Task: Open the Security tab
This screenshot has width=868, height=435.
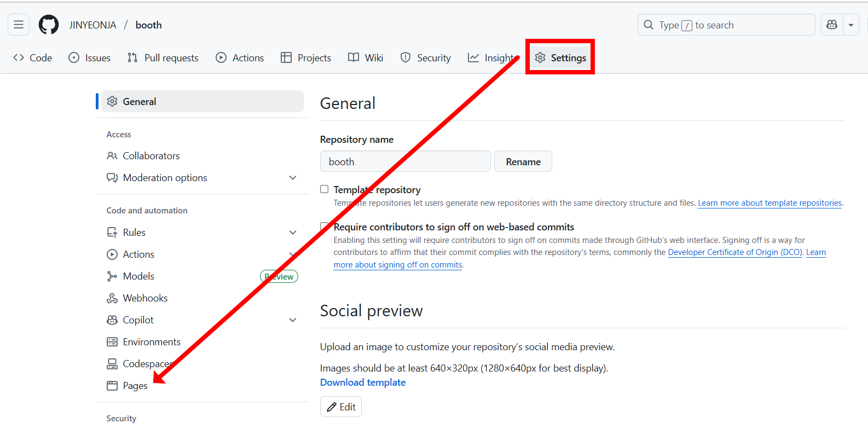Action: coord(426,57)
